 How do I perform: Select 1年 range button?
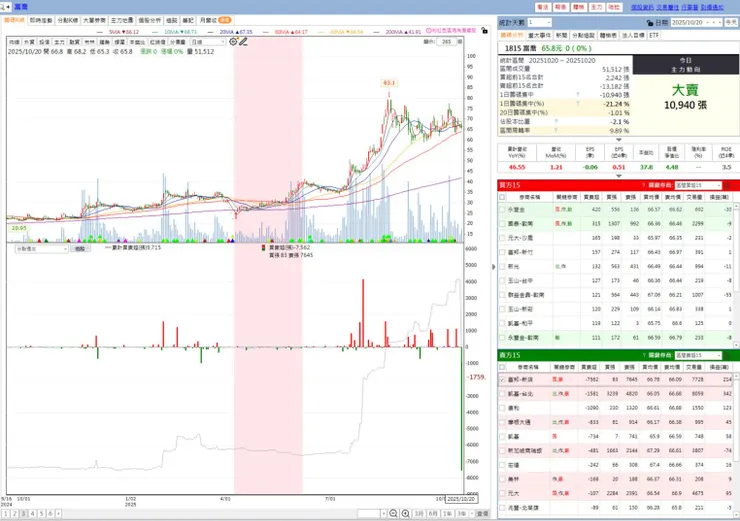tap(447, 513)
